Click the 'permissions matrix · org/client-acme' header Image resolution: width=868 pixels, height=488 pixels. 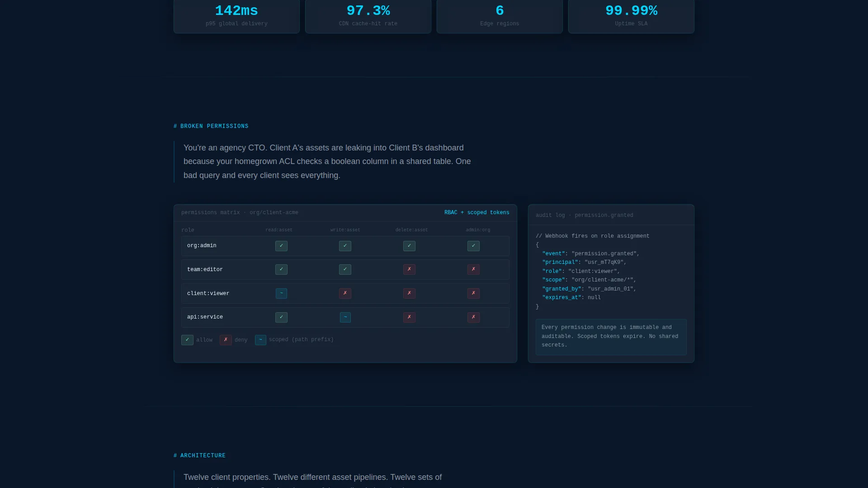pyautogui.click(x=240, y=213)
